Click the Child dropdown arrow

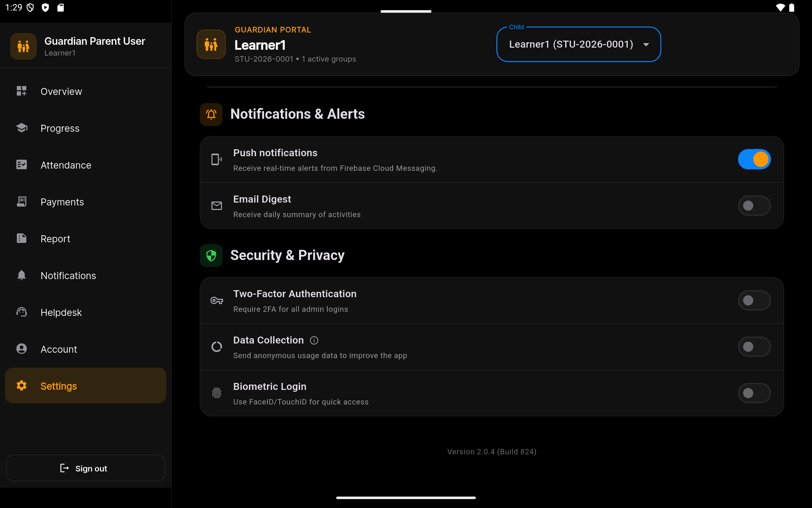click(646, 45)
